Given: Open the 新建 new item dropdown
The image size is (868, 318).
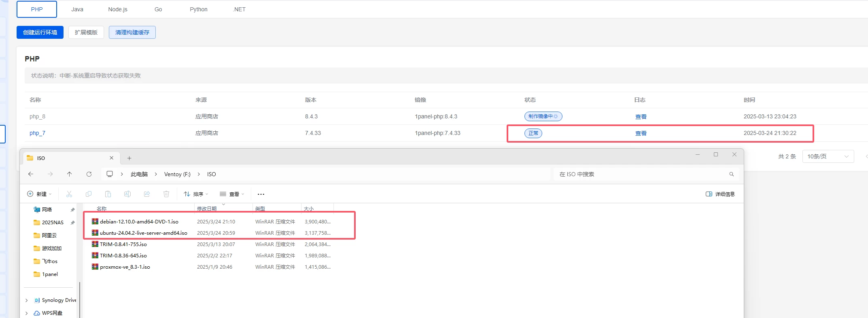Looking at the screenshot, I should [40, 194].
